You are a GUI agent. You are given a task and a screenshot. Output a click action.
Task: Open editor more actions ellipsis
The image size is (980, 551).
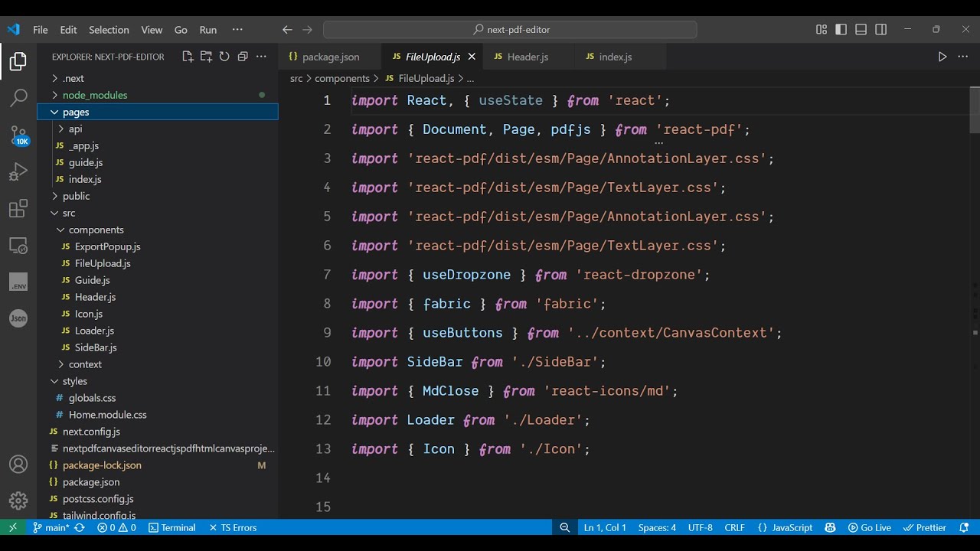pyautogui.click(x=963, y=57)
